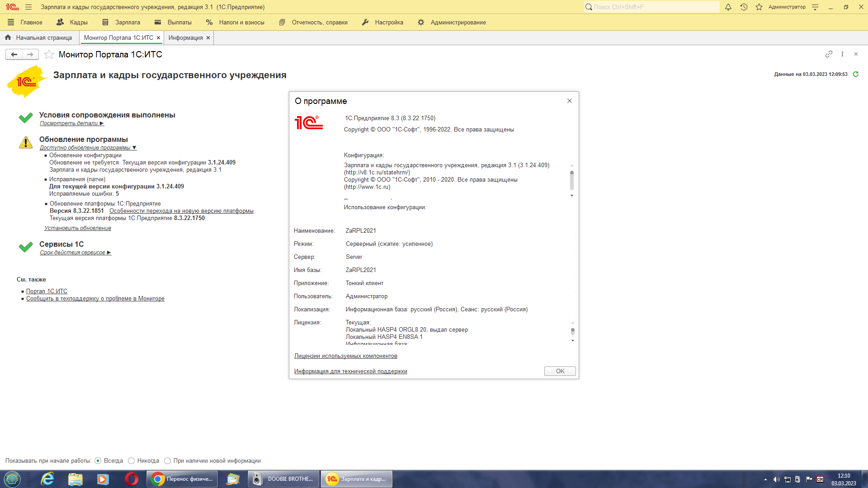Click Server value in Сервер row
Image resolution: width=868 pixels, height=488 pixels.
[354, 257]
